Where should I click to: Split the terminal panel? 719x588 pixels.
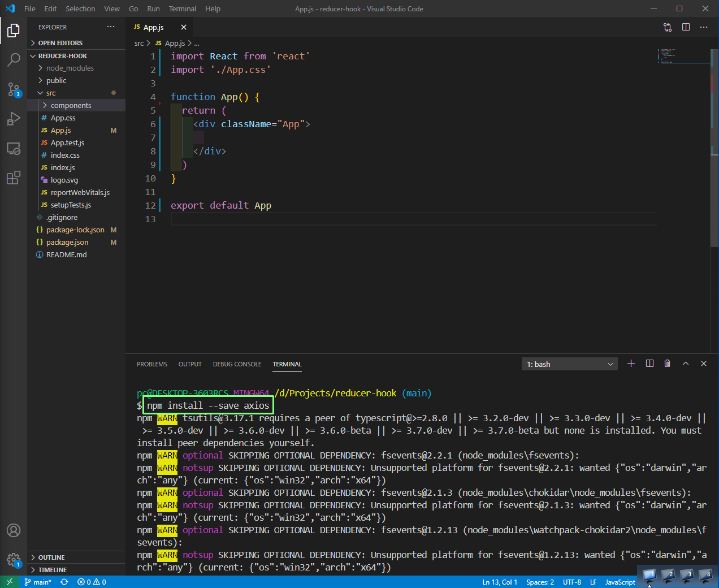click(x=649, y=364)
